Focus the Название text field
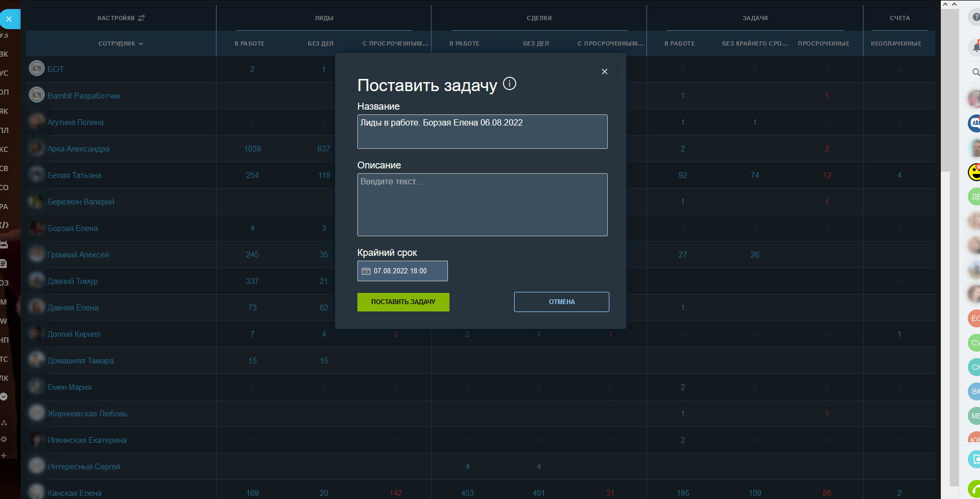Image resolution: width=980 pixels, height=499 pixels. coord(482,131)
